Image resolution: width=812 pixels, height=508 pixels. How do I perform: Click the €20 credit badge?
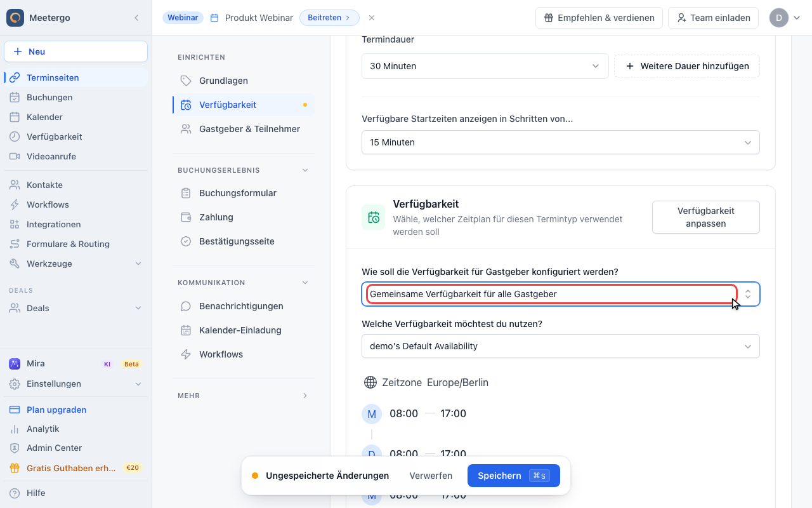click(133, 468)
